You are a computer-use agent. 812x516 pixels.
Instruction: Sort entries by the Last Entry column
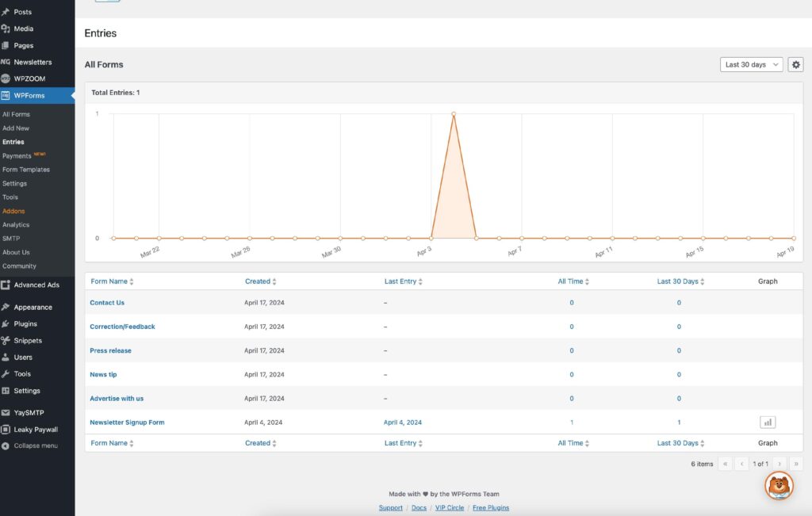coord(403,281)
